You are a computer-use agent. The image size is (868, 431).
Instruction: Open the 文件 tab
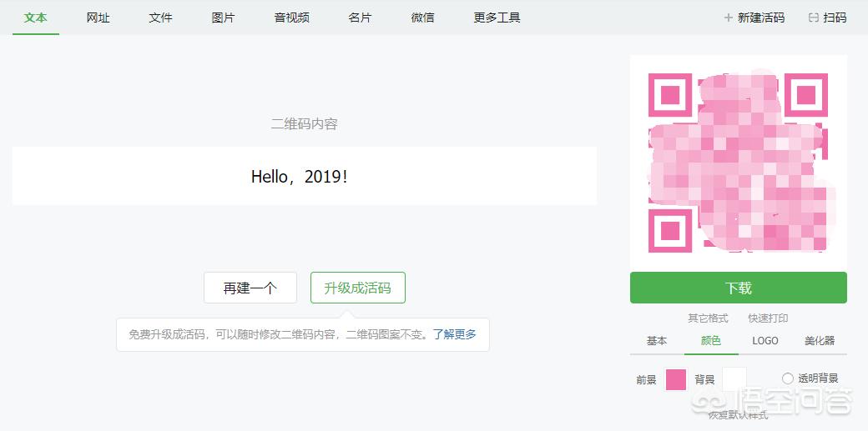tap(161, 18)
